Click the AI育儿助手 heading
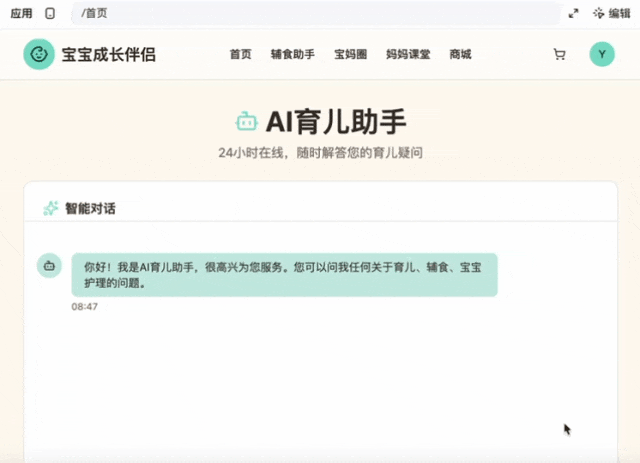The height and width of the screenshot is (463, 640). point(336,121)
